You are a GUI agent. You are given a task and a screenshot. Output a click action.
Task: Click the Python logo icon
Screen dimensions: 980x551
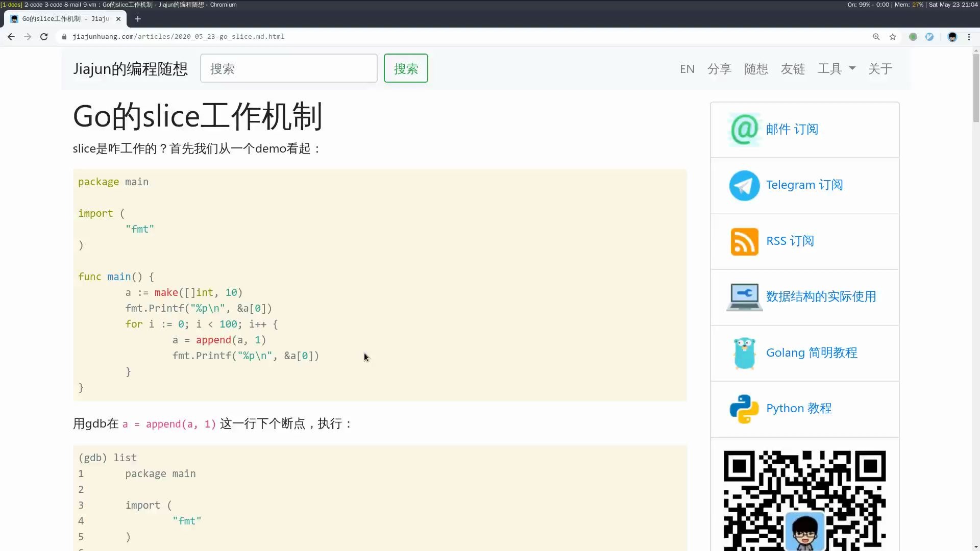(x=744, y=409)
